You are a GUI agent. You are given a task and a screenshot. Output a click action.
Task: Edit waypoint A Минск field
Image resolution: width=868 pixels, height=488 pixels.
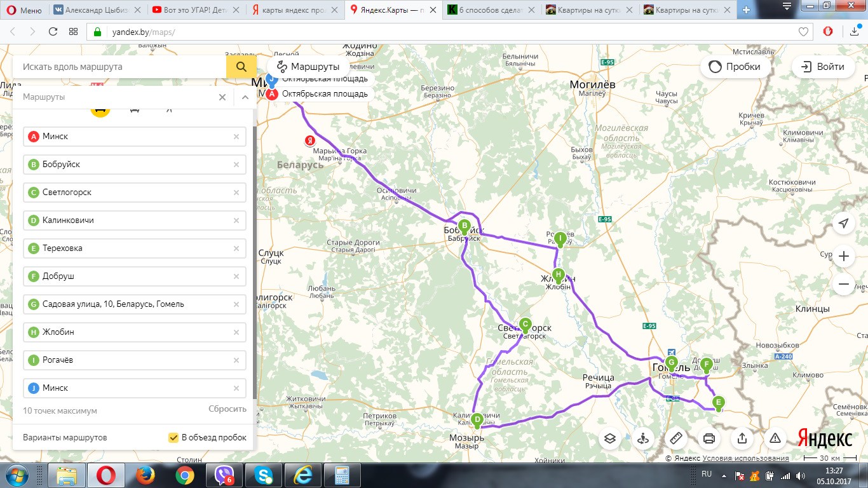(135, 137)
